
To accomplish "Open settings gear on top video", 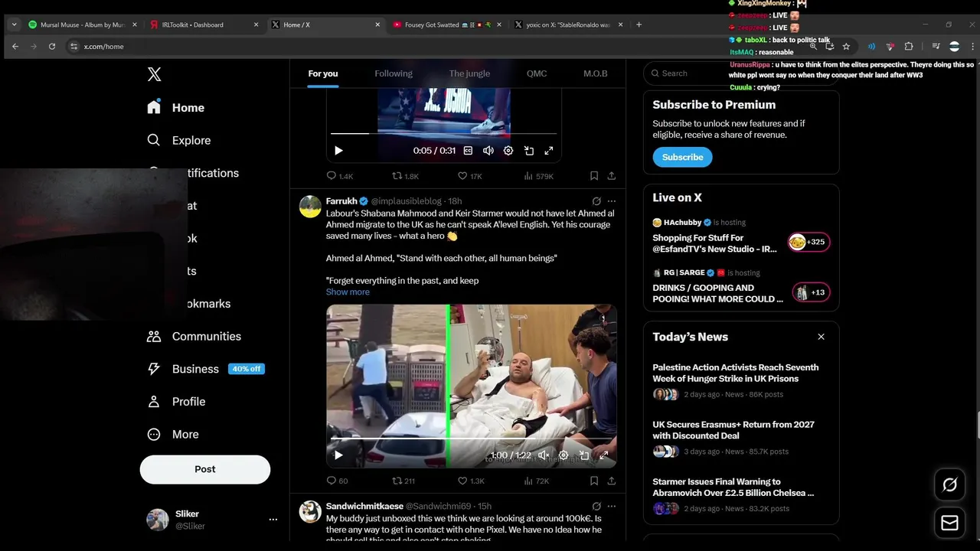I will 508,151.
